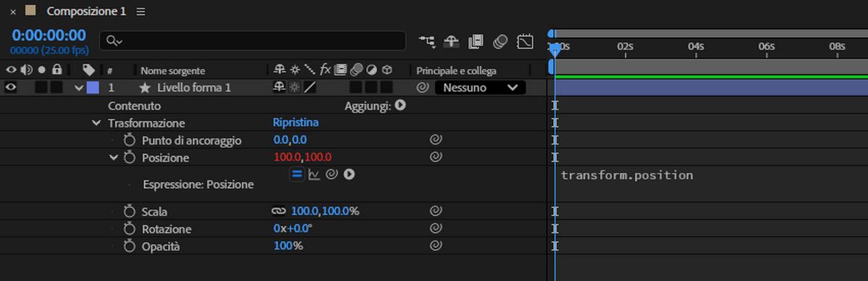Click the quality column header icon
The image size is (868, 281).
point(310,70)
